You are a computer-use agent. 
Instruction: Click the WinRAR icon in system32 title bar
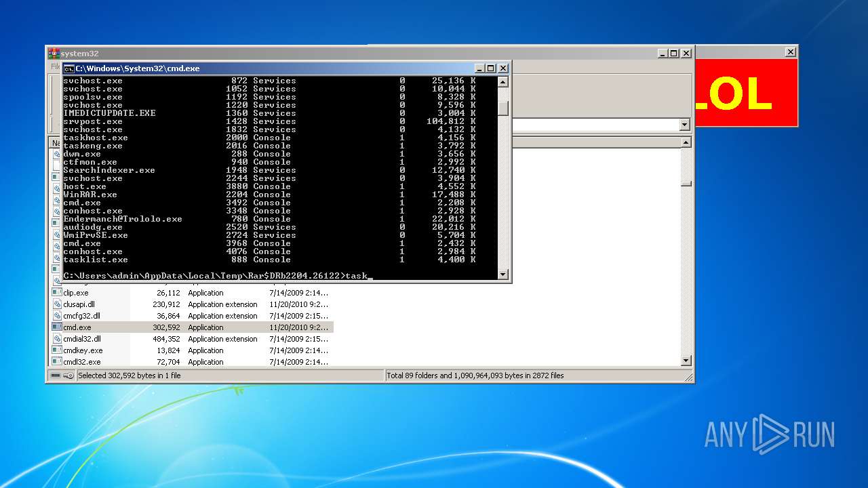(x=54, y=53)
